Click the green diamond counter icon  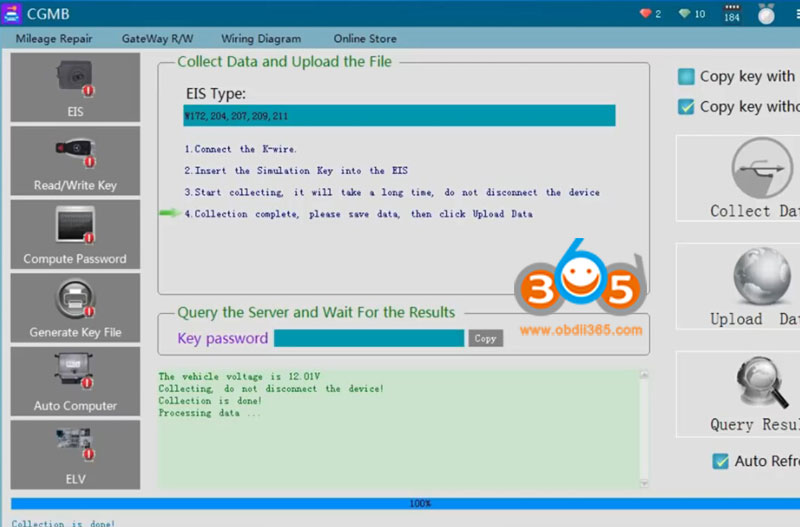point(684,14)
